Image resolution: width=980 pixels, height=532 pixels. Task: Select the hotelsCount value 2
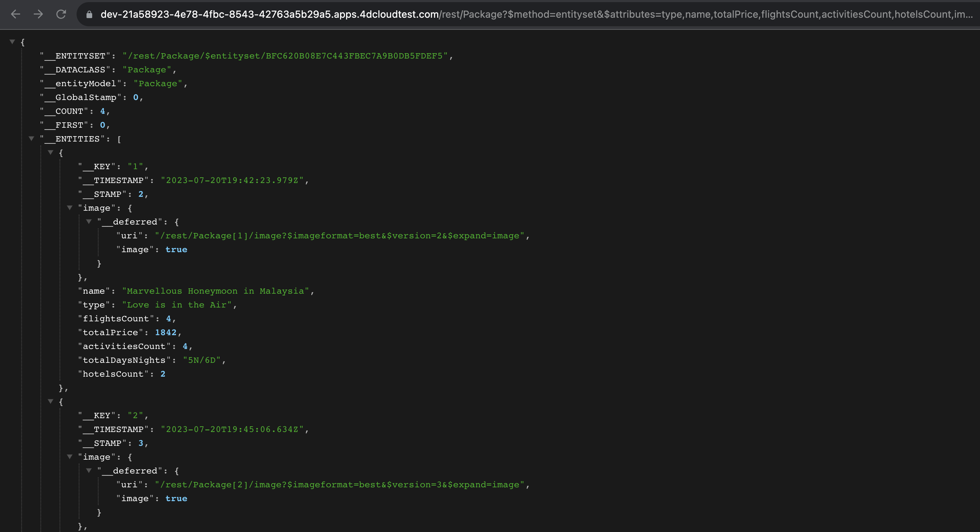click(163, 374)
